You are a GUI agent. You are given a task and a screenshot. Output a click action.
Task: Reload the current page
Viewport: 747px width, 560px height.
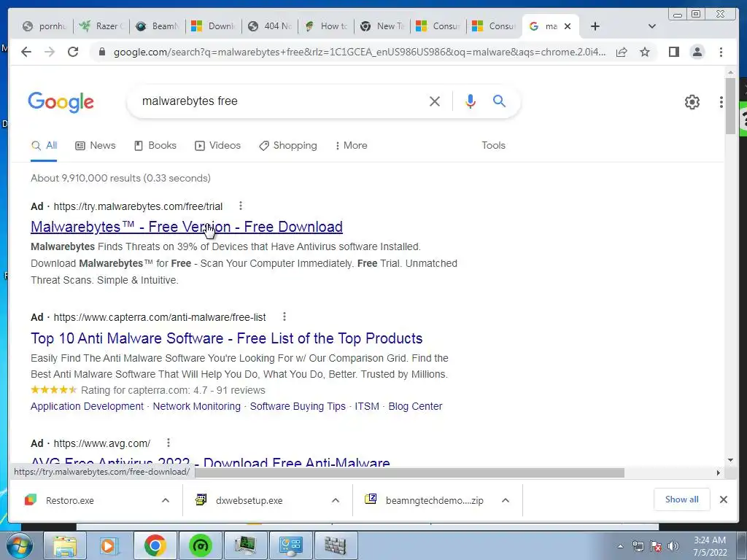pyautogui.click(x=73, y=52)
